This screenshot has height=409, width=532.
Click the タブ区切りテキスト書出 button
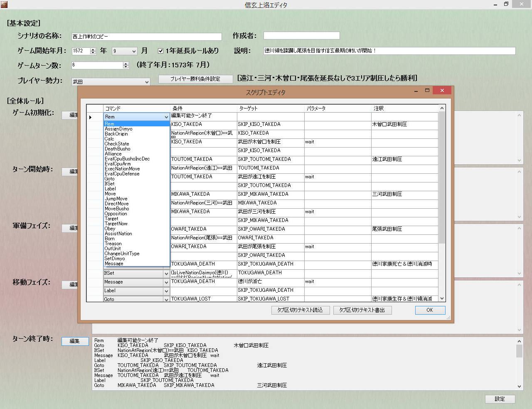362,310
